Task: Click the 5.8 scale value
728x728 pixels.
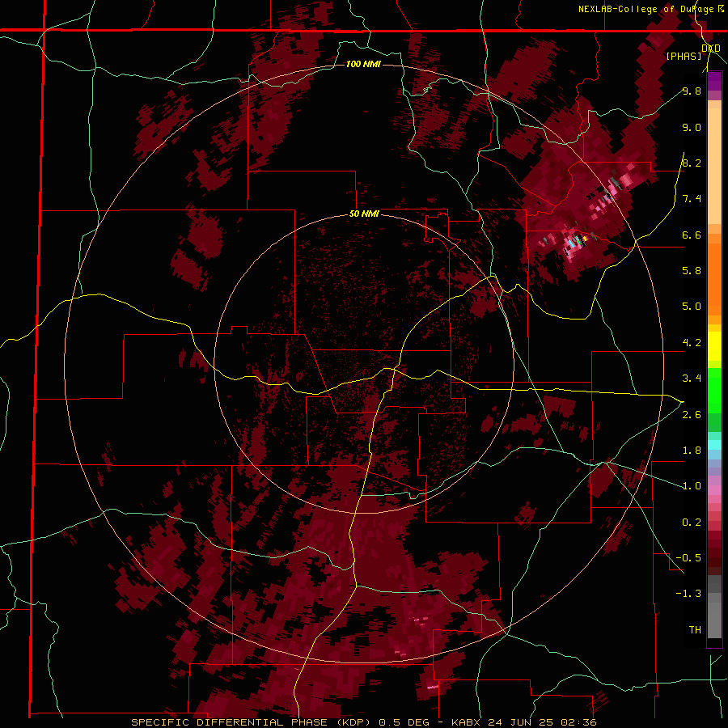Action: 692,270
